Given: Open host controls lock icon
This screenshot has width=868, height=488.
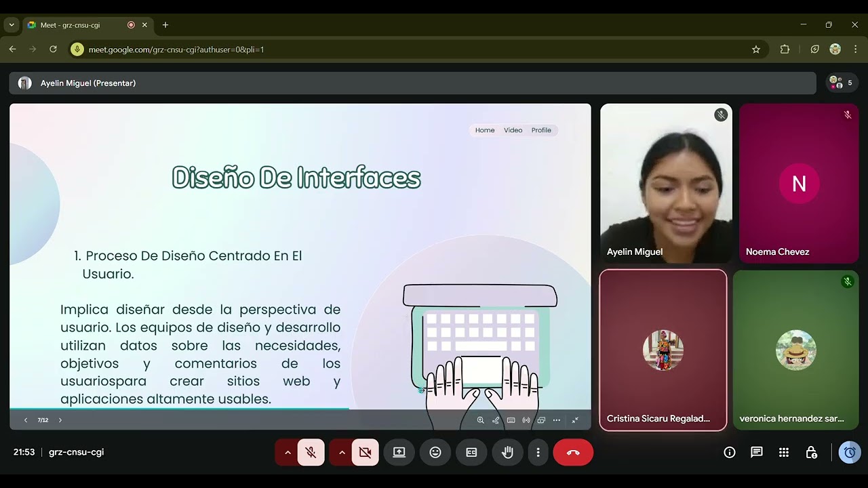Looking at the screenshot, I should [x=811, y=452].
